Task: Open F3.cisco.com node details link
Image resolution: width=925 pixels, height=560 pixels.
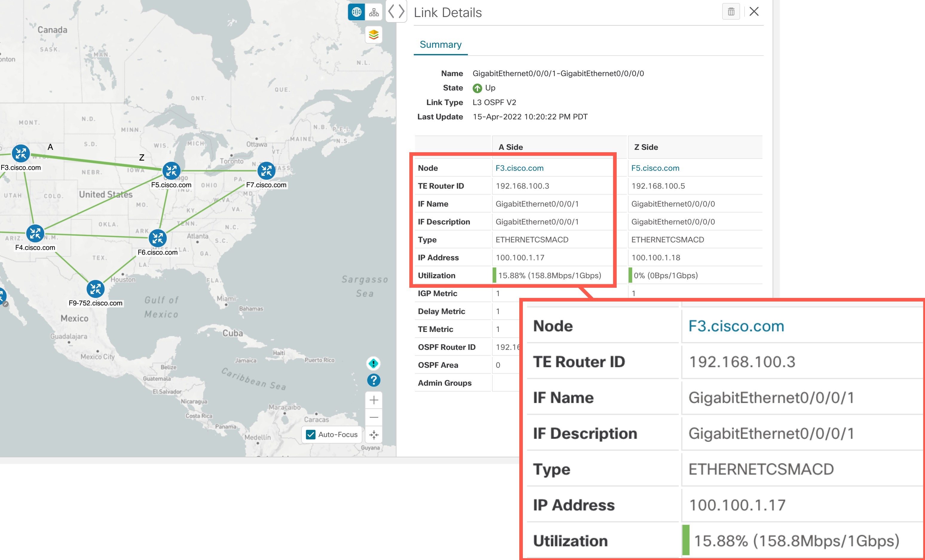Action: (x=519, y=168)
